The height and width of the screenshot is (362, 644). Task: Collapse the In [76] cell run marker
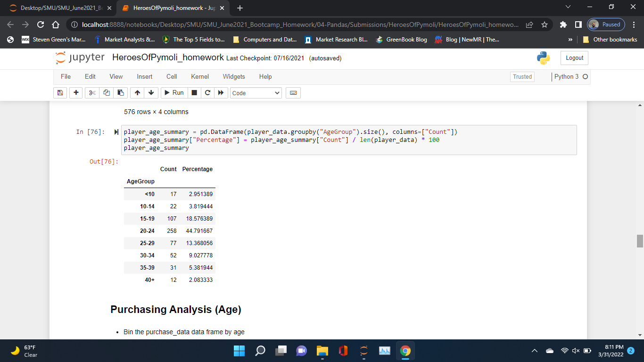point(116,132)
